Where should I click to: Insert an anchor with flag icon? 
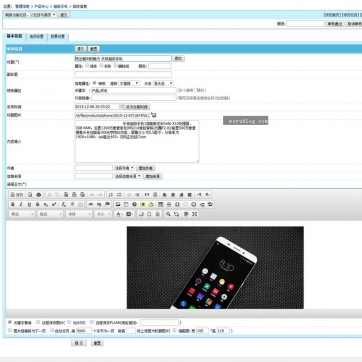107,204
